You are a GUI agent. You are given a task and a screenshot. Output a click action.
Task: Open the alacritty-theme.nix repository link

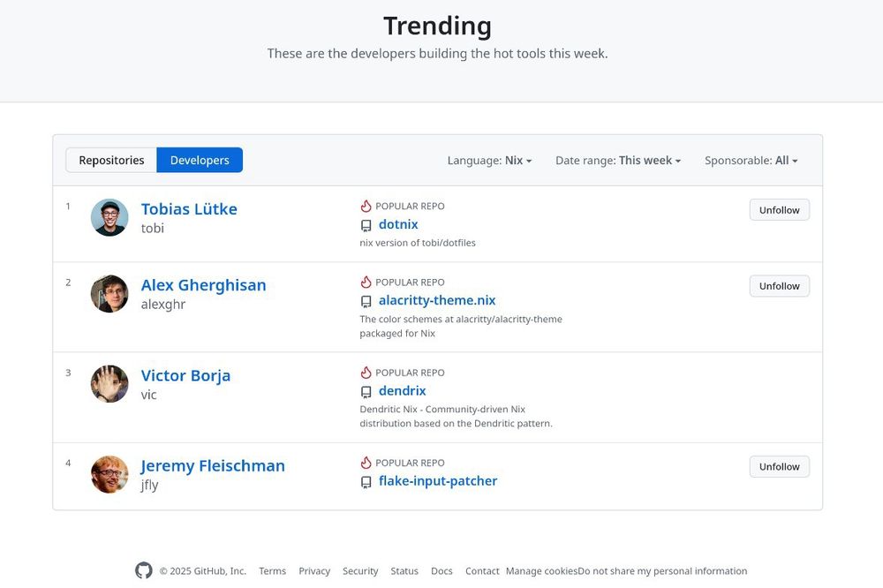tap(437, 300)
